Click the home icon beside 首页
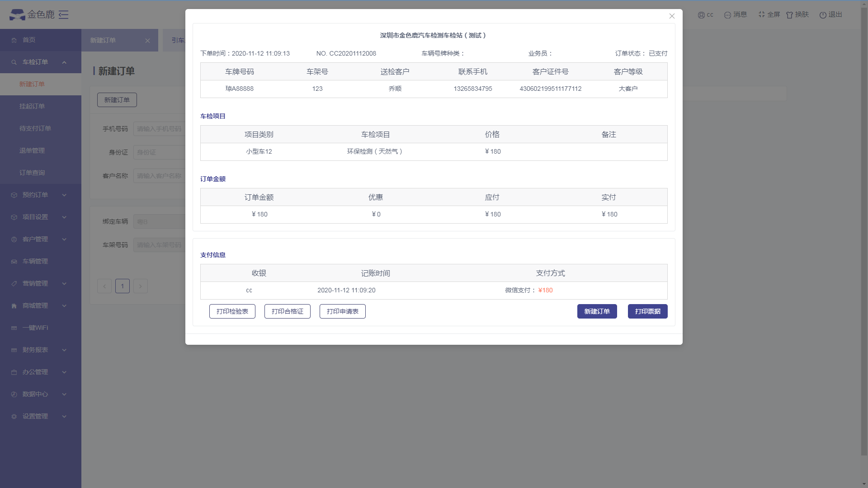 coord(14,40)
